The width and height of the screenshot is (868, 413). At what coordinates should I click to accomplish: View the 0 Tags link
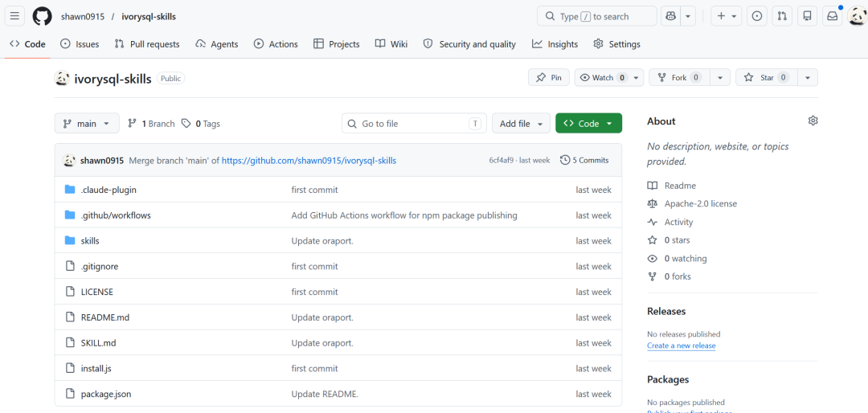[201, 124]
